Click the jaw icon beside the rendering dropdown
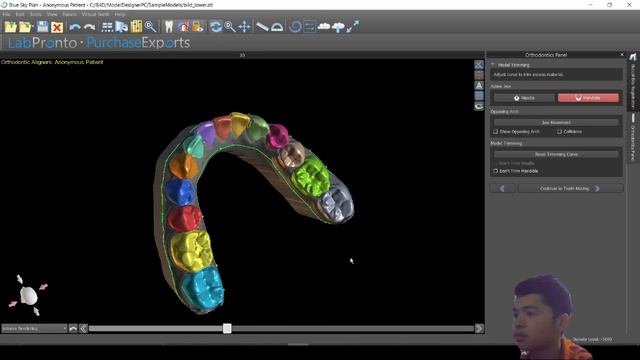The image size is (640, 360). (x=73, y=329)
